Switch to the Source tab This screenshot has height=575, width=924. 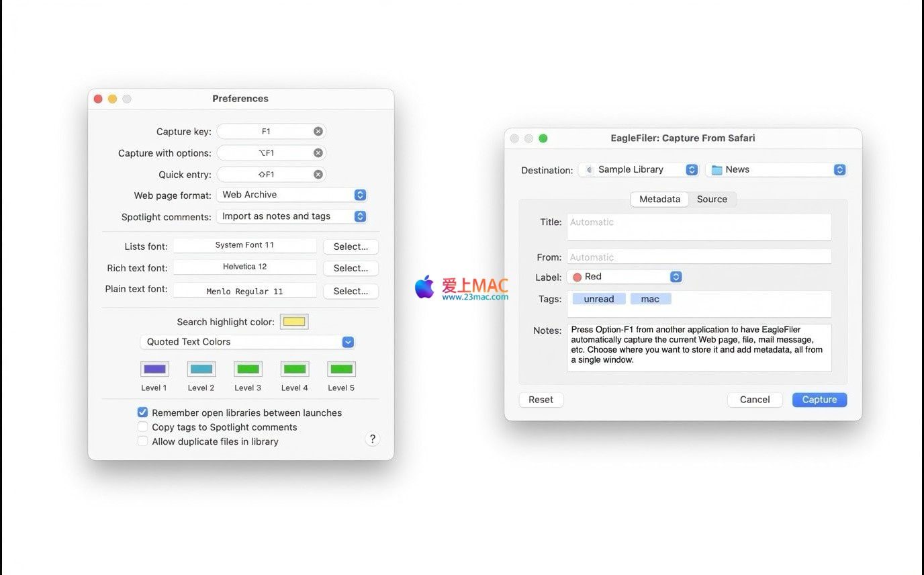tap(712, 200)
